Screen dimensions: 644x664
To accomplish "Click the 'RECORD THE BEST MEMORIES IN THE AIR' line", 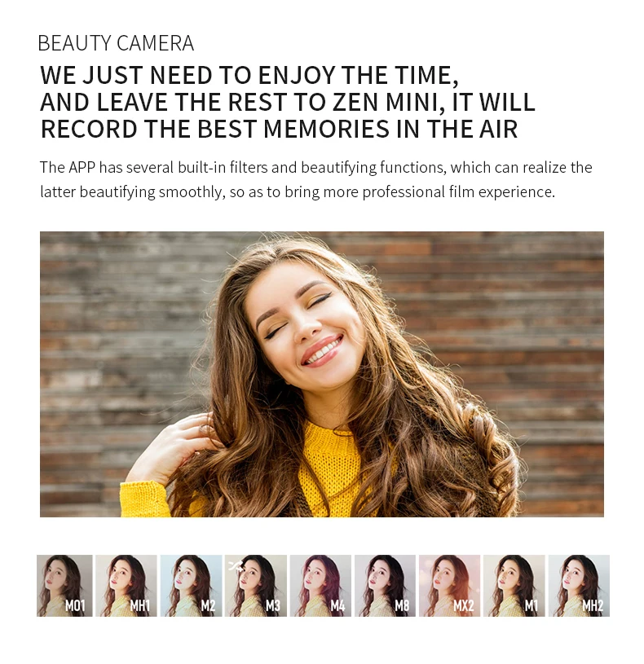I will (x=279, y=129).
